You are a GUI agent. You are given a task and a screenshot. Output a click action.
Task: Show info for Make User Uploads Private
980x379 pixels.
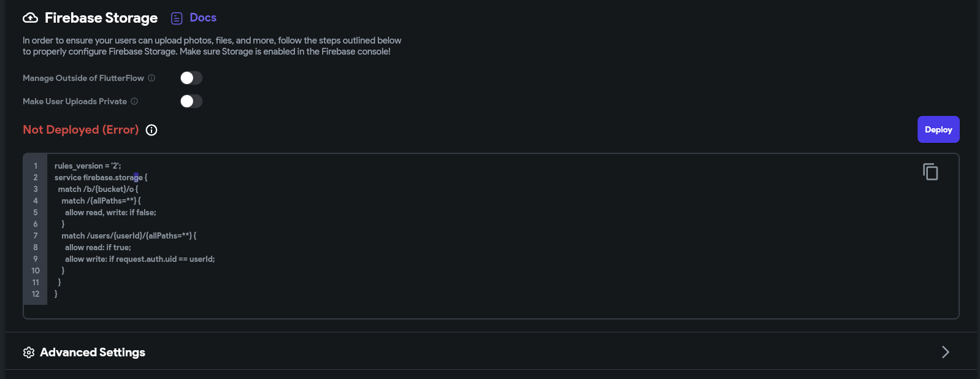(134, 101)
